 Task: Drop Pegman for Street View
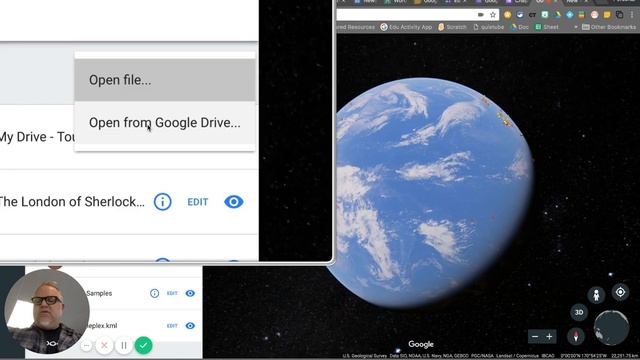[x=596, y=295]
